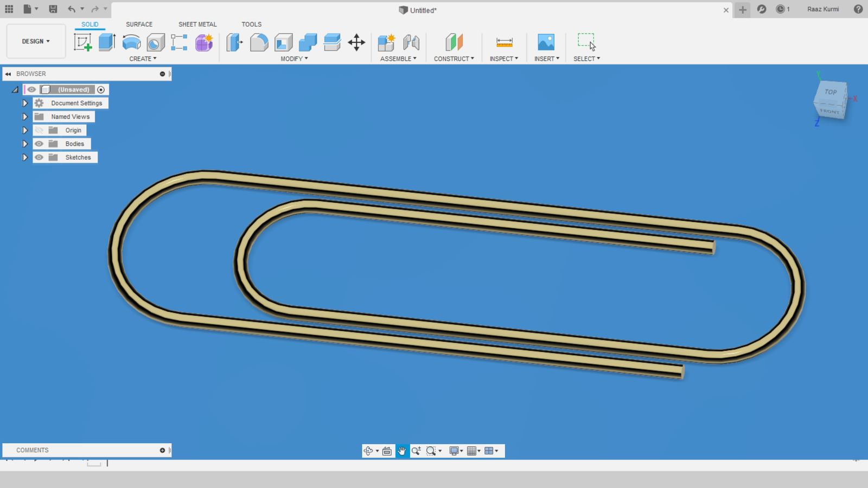Open the MODIFY dropdown menu
This screenshot has height=488, width=868.
tap(294, 59)
